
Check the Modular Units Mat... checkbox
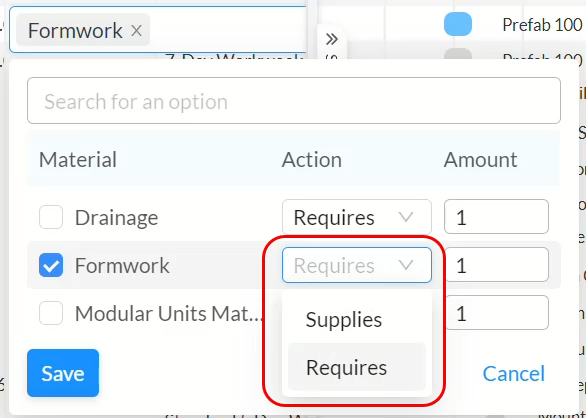[x=51, y=313]
